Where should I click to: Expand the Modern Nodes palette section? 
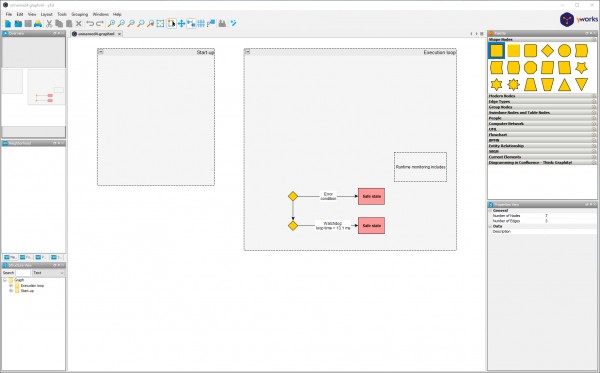[x=542, y=96]
